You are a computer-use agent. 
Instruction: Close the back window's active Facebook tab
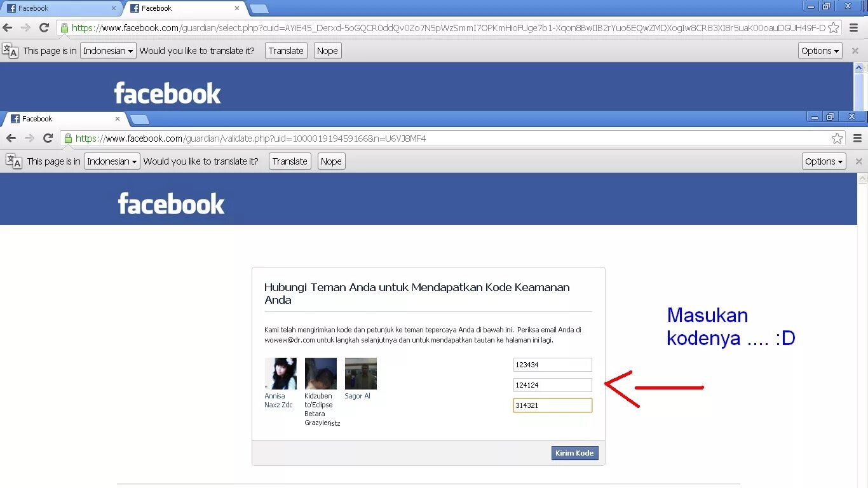pyautogui.click(x=237, y=8)
